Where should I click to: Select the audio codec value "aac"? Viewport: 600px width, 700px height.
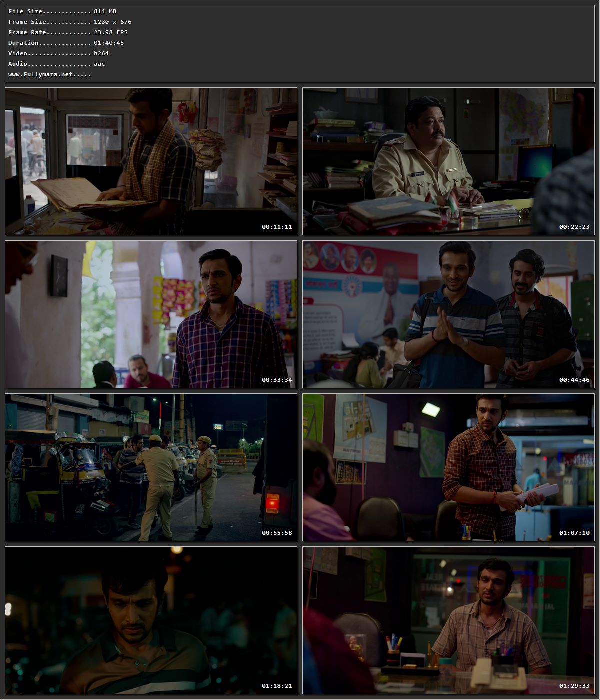99,64
